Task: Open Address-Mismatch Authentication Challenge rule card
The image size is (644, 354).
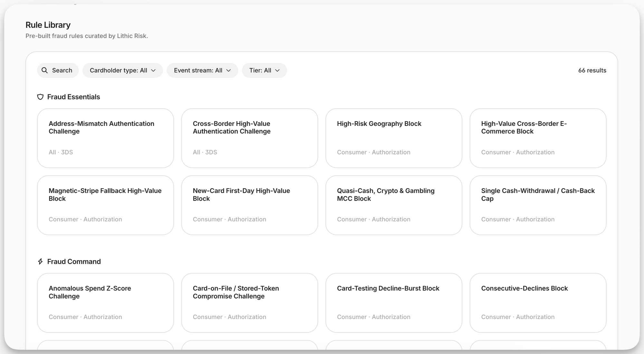Action: (x=105, y=138)
